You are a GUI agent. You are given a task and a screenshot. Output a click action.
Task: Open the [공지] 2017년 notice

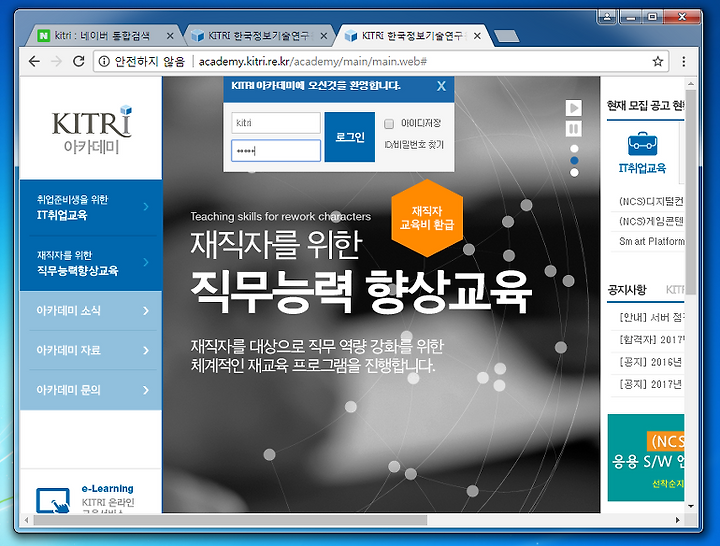(651, 384)
